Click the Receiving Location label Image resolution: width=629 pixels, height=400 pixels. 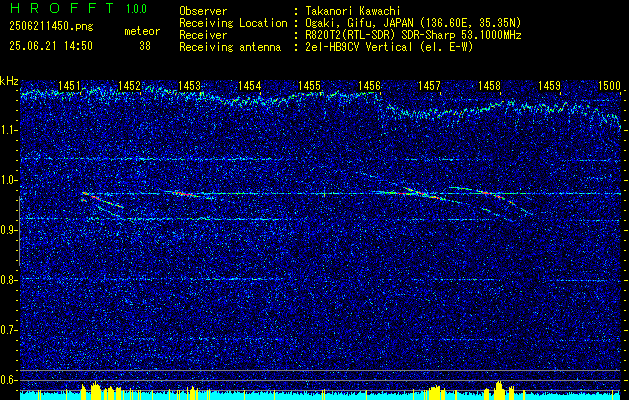tap(233, 23)
